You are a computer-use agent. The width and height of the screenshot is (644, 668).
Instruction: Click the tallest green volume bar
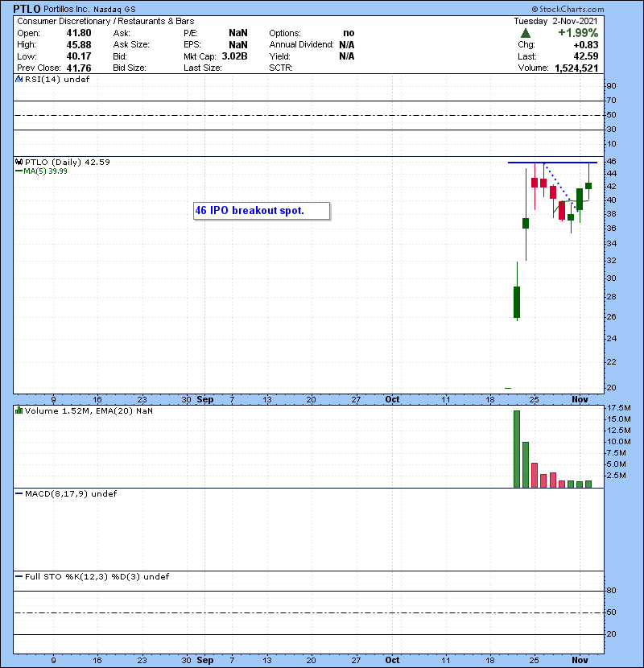click(517, 449)
